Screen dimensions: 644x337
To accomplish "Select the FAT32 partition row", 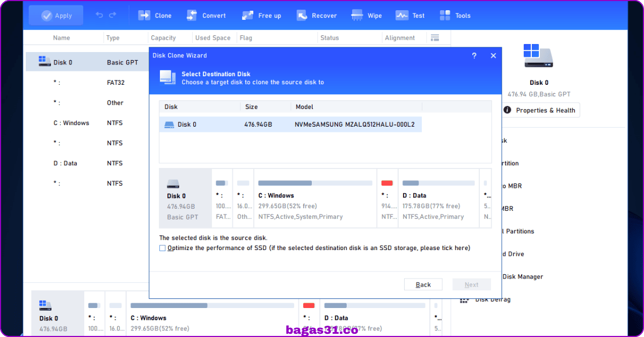I will click(x=87, y=83).
